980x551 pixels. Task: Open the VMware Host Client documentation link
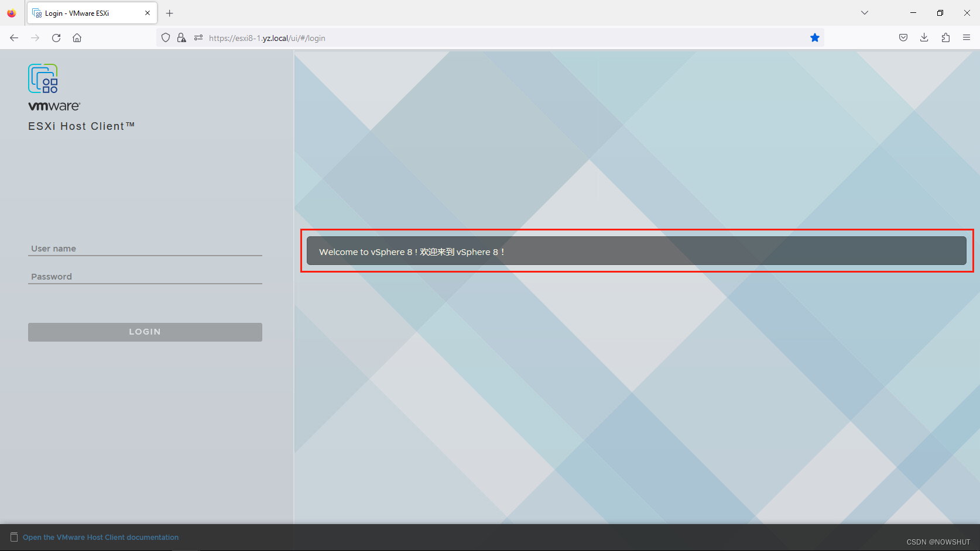tap(101, 538)
